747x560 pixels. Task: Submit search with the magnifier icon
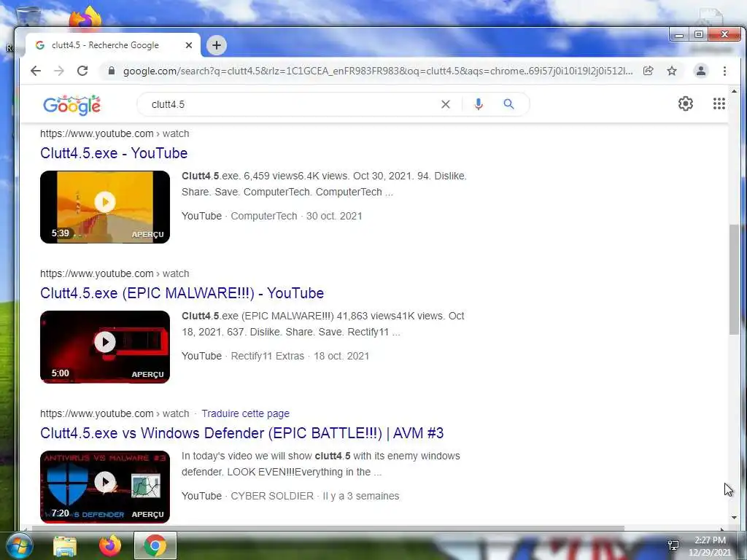[x=508, y=104]
